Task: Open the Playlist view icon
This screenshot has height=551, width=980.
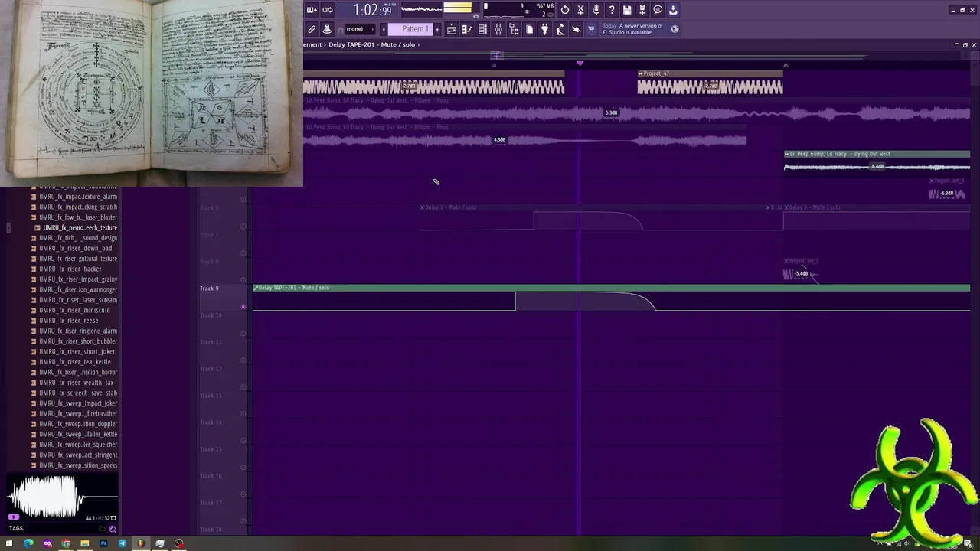Action: tap(452, 29)
